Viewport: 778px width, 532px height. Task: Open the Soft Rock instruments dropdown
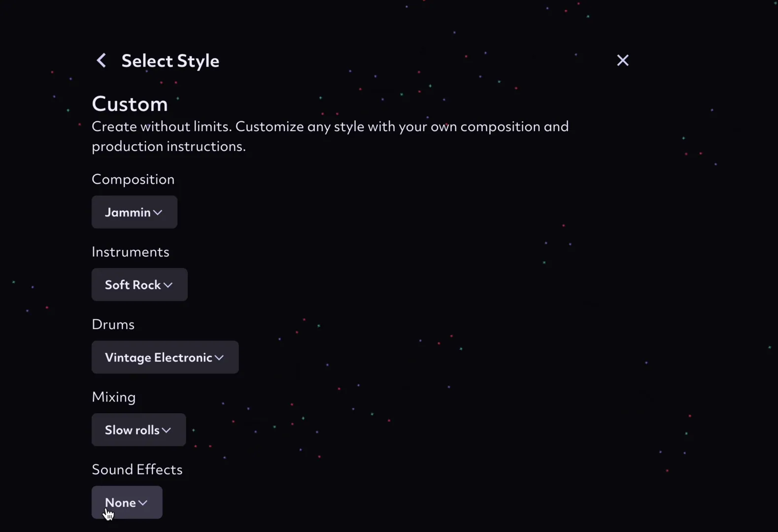pos(139,285)
